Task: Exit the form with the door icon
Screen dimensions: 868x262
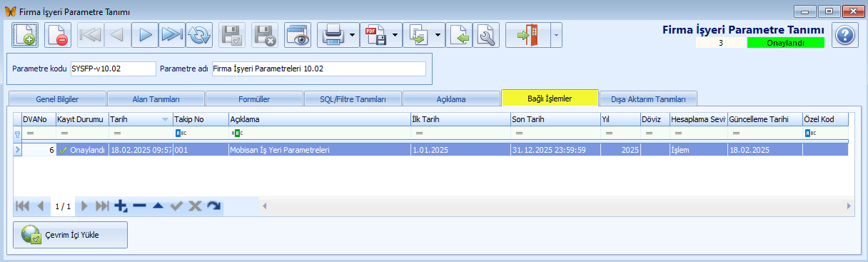Action: [528, 35]
